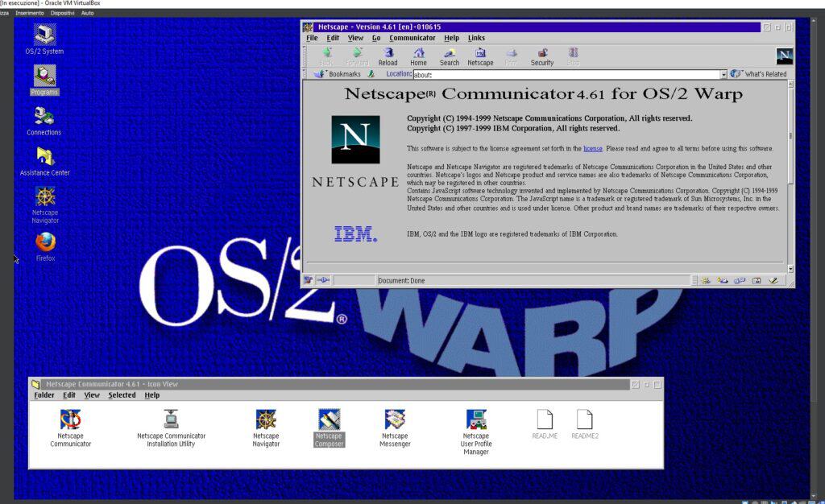Follow the license hyperlink
Screen dimensions: 825x504
click(x=592, y=149)
